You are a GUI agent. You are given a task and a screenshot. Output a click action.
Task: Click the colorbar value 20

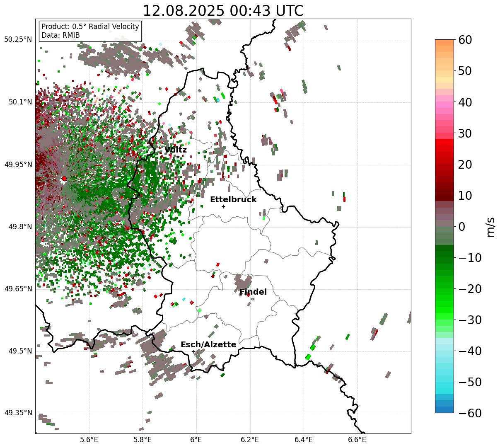tap(466, 165)
